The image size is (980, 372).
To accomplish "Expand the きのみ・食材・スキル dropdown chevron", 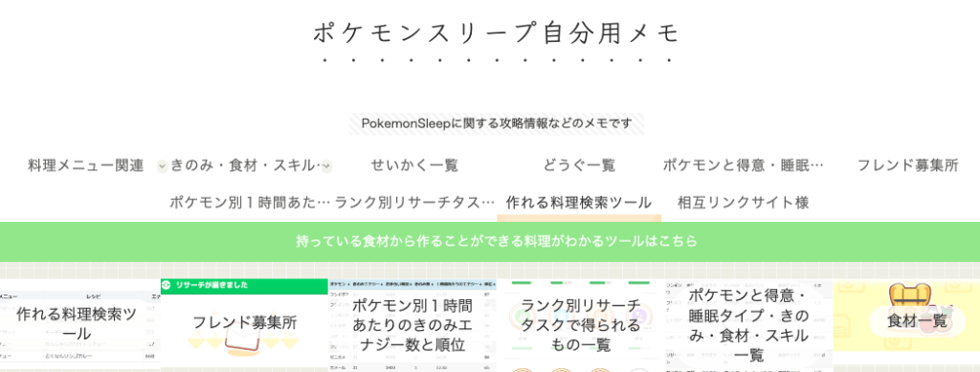I will [327, 166].
